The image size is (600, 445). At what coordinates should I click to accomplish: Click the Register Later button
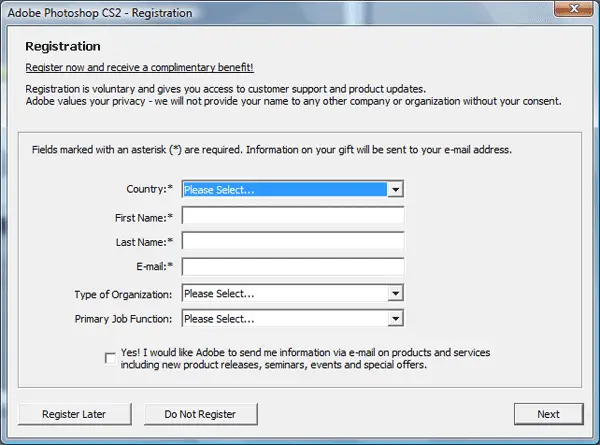click(75, 414)
